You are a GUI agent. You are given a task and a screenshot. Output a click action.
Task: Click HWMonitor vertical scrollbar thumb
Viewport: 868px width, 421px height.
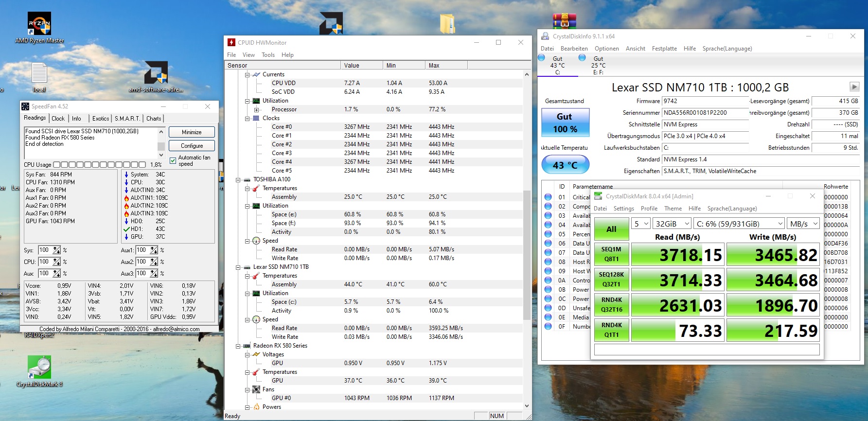pyautogui.click(x=527, y=255)
